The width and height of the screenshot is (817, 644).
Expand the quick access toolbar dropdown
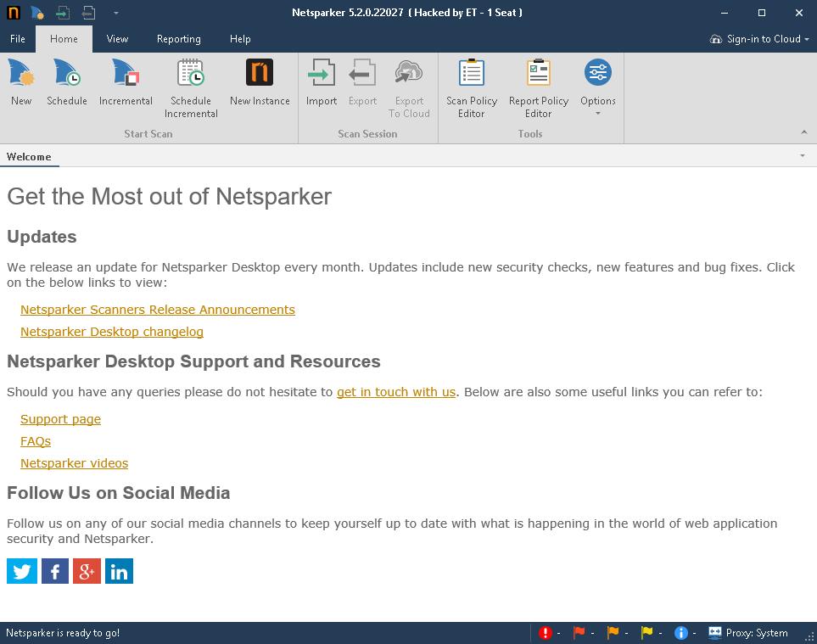[x=115, y=13]
